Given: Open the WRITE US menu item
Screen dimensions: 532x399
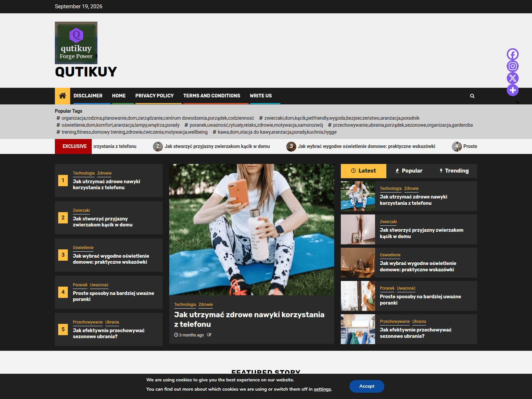Looking at the screenshot, I should pyautogui.click(x=261, y=96).
